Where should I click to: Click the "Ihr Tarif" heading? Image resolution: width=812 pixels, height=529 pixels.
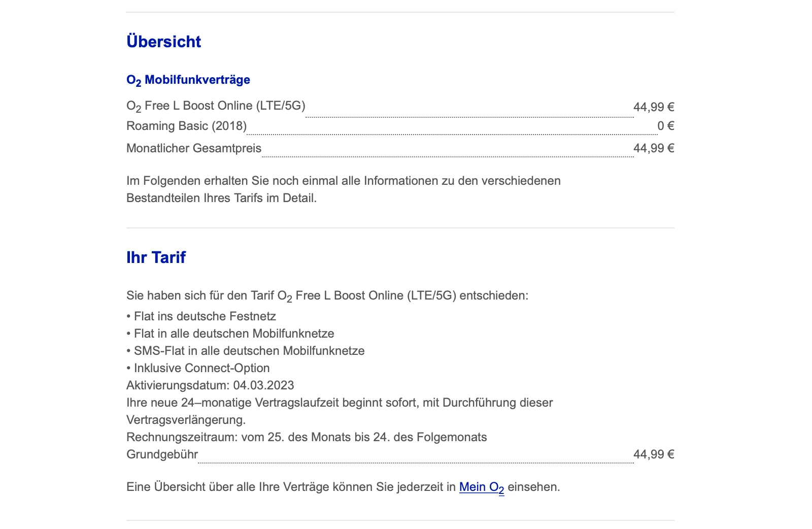pos(156,257)
